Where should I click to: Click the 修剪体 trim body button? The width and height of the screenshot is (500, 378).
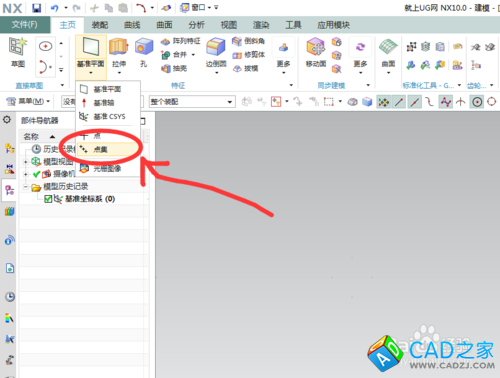pos(248,55)
